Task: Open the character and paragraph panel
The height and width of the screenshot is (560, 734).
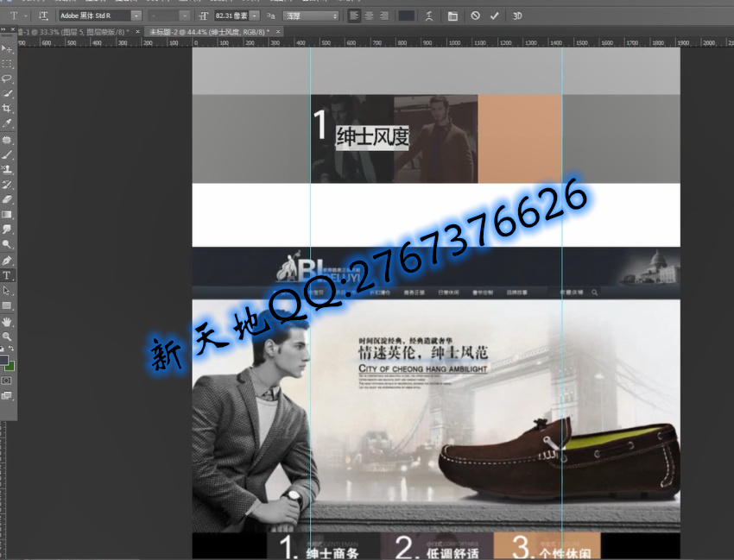Action: pos(453,16)
